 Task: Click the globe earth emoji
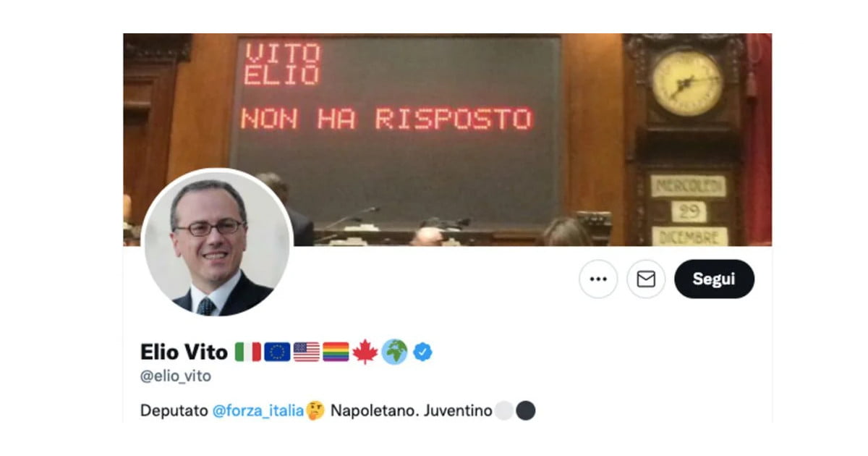[x=394, y=352]
